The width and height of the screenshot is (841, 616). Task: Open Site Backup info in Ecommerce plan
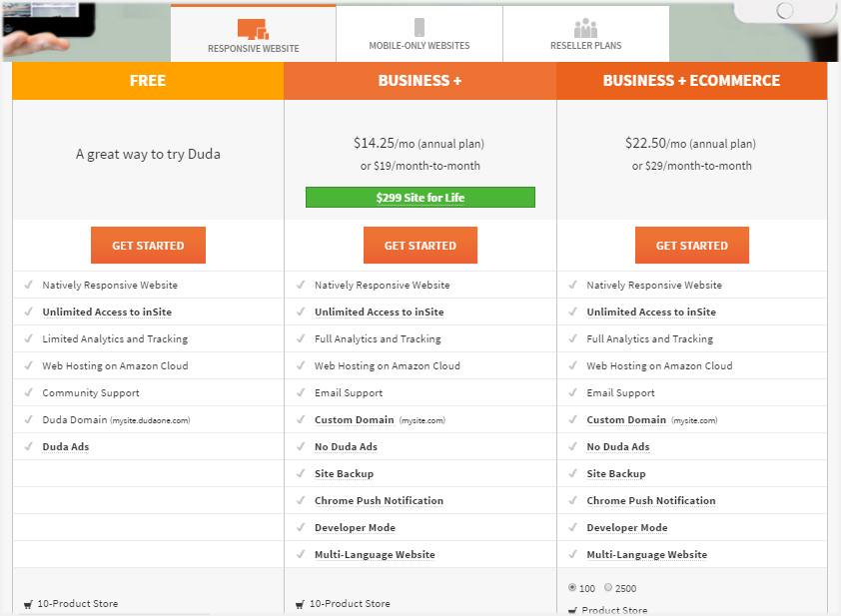pos(615,474)
